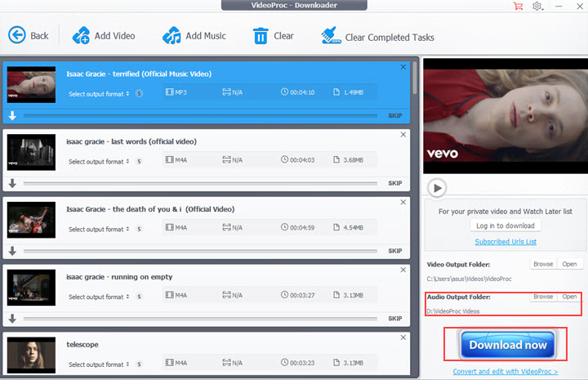This screenshot has width=588, height=380.
Task: Click the 'telescope' title text
Action: click(x=82, y=344)
